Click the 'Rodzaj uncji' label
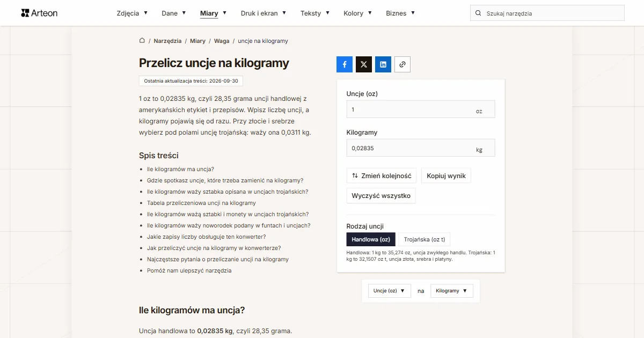 tap(365, 226)
